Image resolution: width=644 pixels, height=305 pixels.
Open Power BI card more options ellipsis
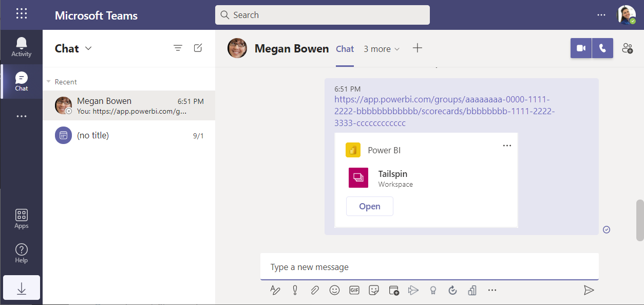(507, 146)
